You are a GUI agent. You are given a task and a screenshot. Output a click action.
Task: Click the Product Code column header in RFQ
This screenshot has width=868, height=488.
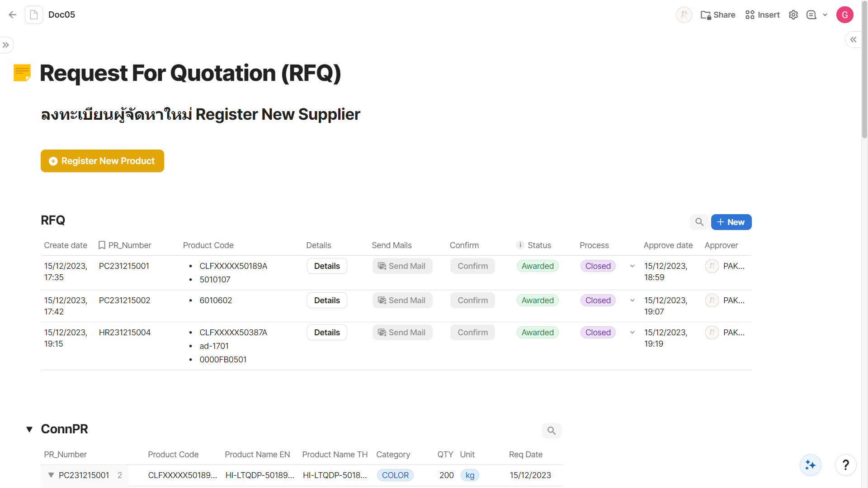(208, 245)
